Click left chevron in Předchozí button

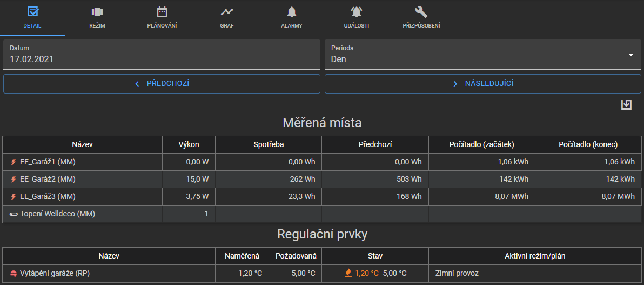click(x=137, y=84)
